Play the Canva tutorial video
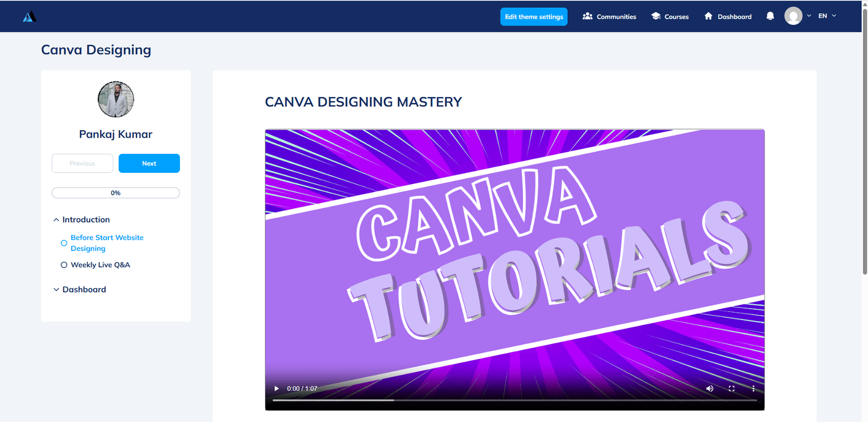This screenshot has width=868, height=422. click(x=277, y=388)
